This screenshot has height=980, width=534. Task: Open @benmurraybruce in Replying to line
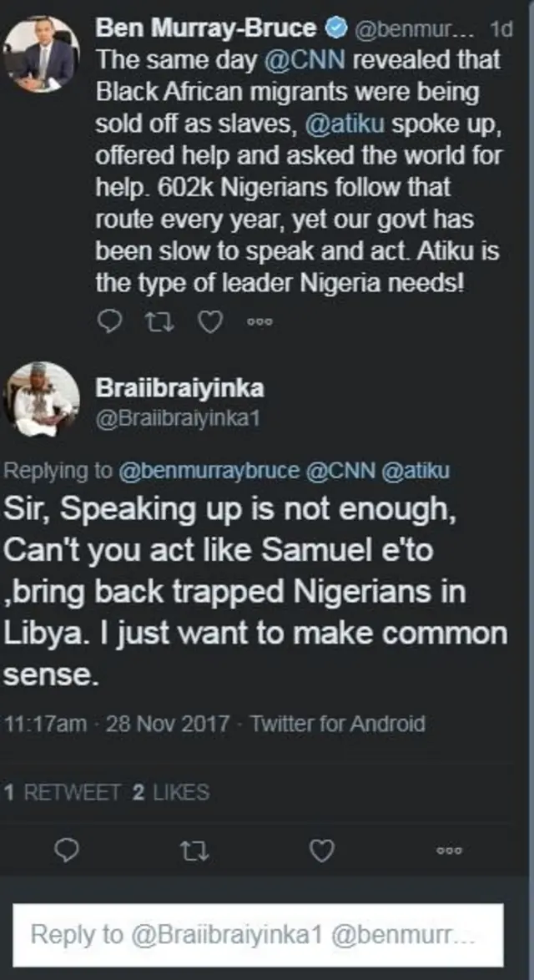[x=209, y=470]
